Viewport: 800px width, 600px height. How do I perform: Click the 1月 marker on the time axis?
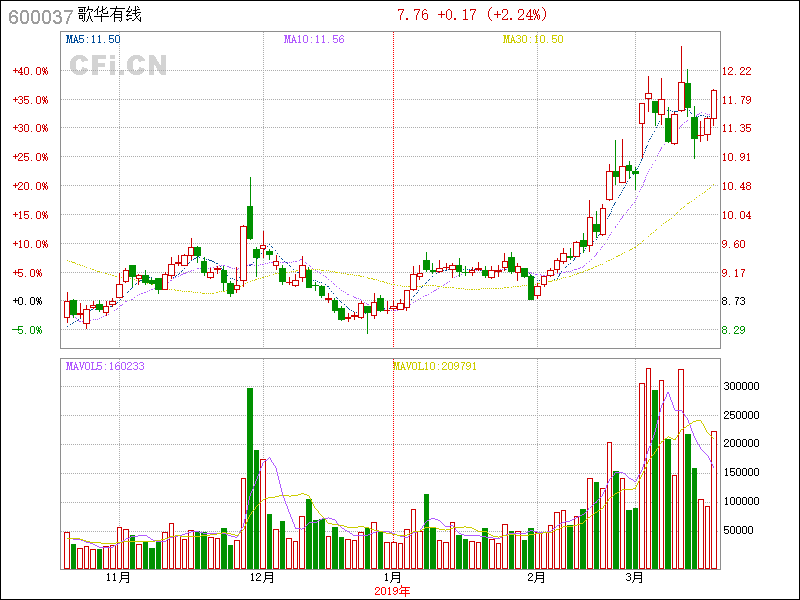coord(393,578)
